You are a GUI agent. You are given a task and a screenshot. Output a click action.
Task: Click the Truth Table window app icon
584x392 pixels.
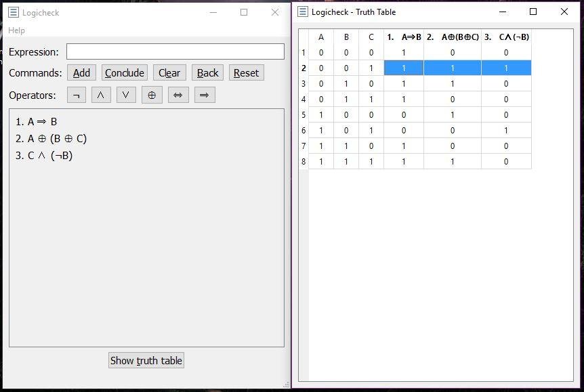coord(302,12)
